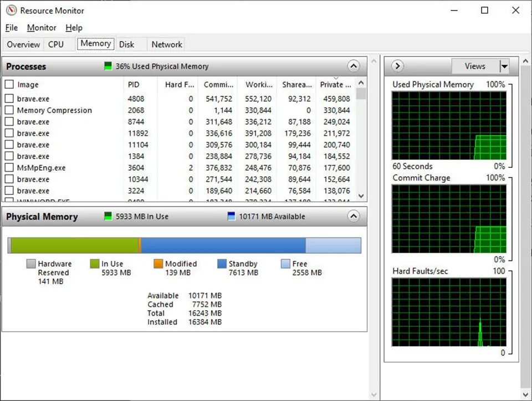Select the green In Use memory legend square

coord(96,264)
